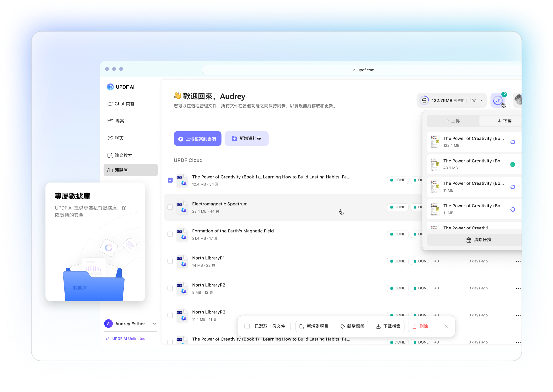Click progress spinner of first 11 MB task

[513, 187]
